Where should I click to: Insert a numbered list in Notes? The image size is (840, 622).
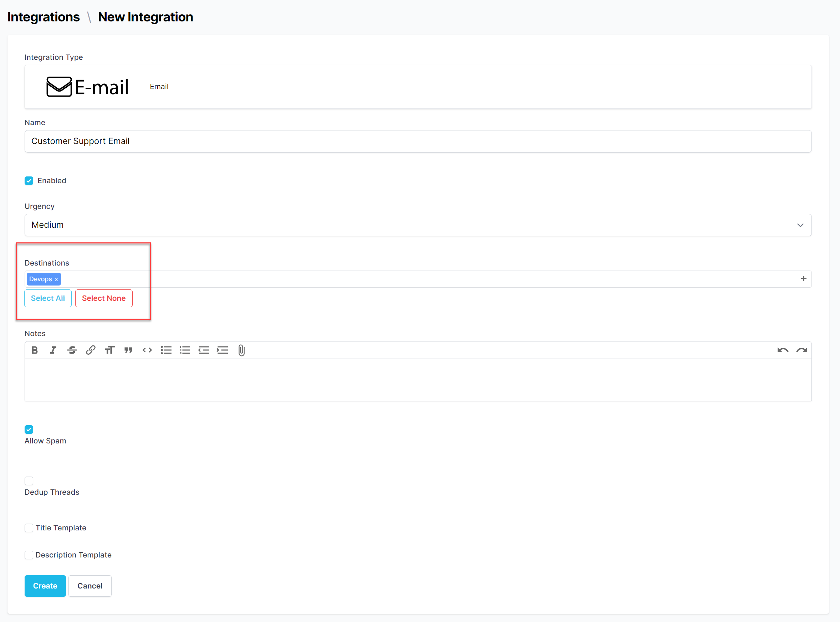click(x=185, y=350)
